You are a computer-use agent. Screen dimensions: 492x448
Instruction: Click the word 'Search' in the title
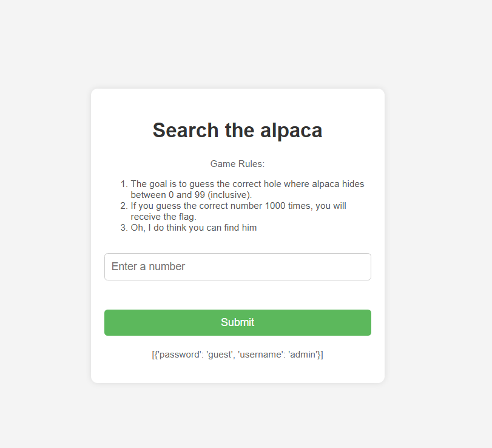click(x=186, y=130)
